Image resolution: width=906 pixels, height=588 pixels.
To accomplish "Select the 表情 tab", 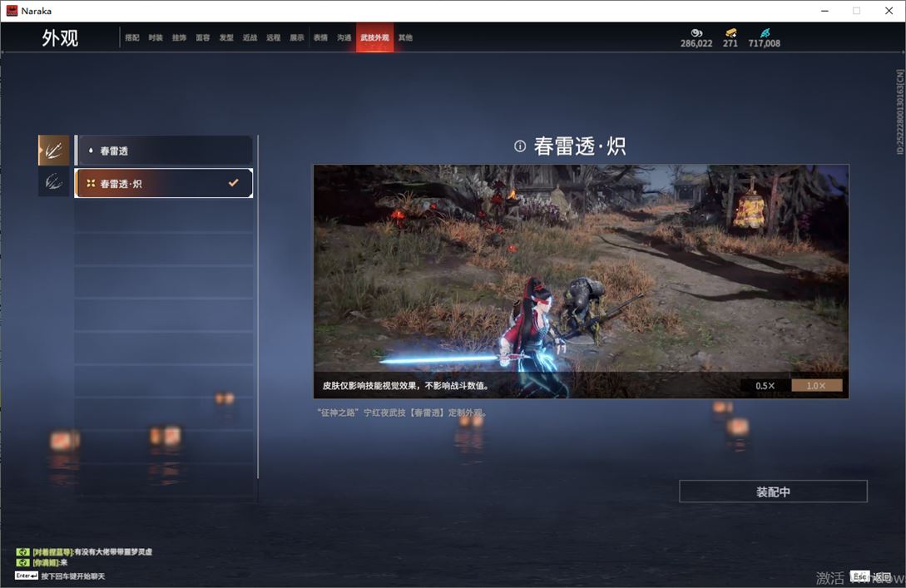I will coord(320,37).
